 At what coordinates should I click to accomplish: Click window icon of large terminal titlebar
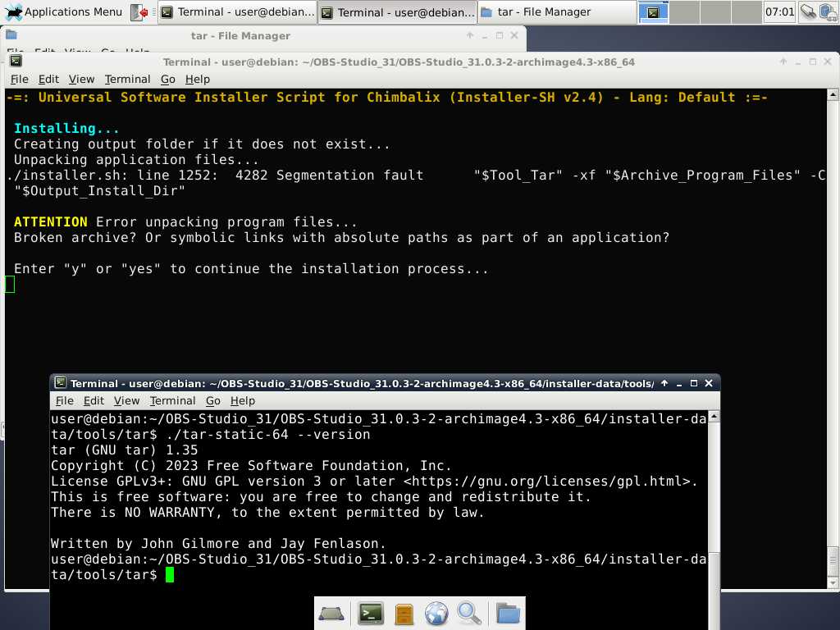[x=16, y=61]
